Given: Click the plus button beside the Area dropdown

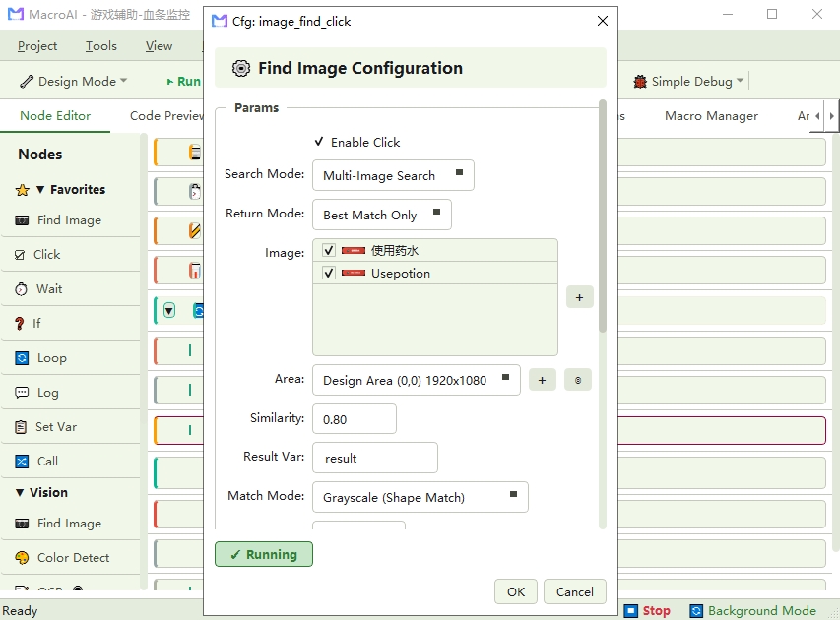Looking at the screenshot, I should pos(543,380).
